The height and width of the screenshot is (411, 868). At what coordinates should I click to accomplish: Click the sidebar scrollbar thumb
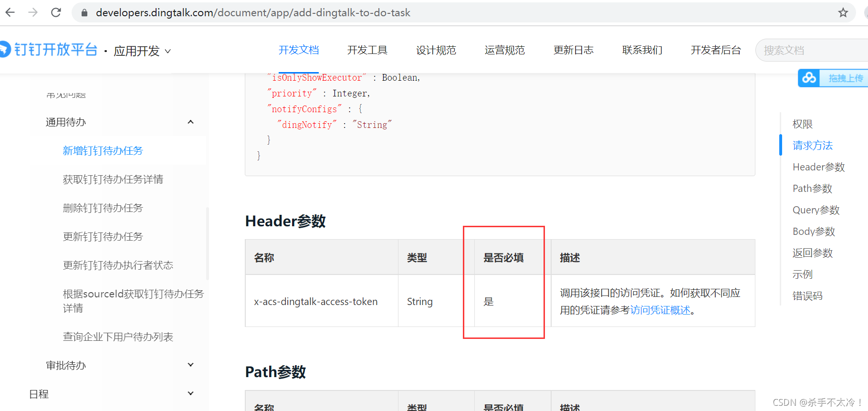(207, 243)
